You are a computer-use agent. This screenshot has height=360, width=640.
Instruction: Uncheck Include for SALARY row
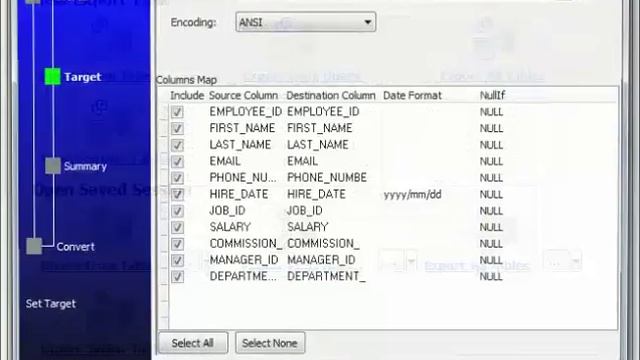coord(177,227)
